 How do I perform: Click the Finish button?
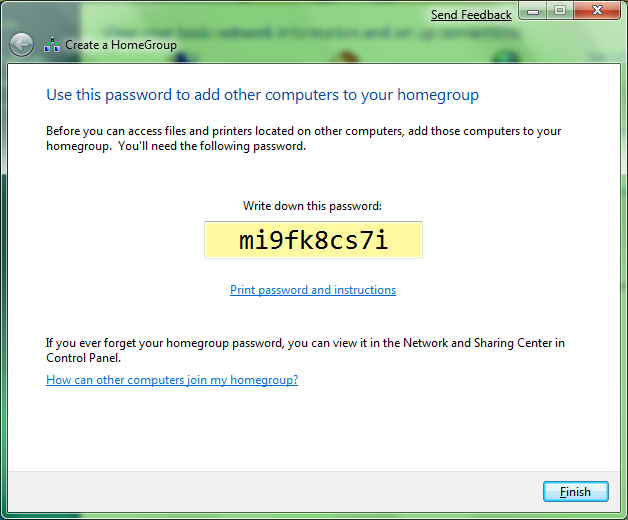576,492
